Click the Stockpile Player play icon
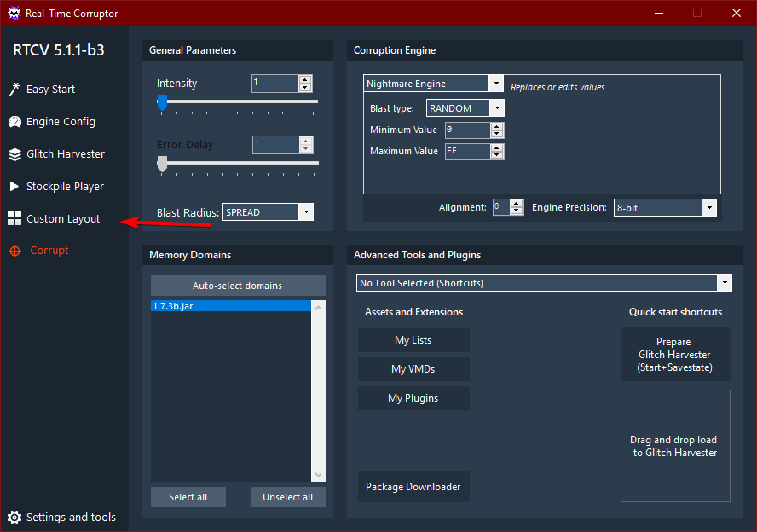 (x=14, y=187)
